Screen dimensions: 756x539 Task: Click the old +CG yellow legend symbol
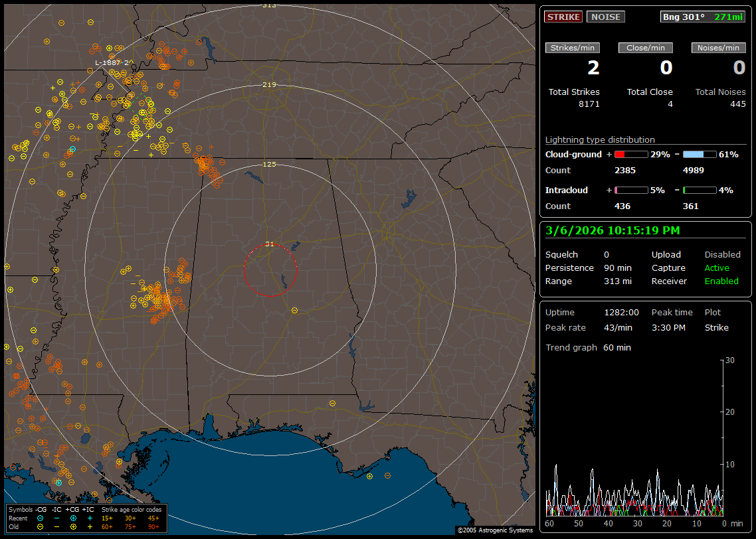tap(73, 526)
